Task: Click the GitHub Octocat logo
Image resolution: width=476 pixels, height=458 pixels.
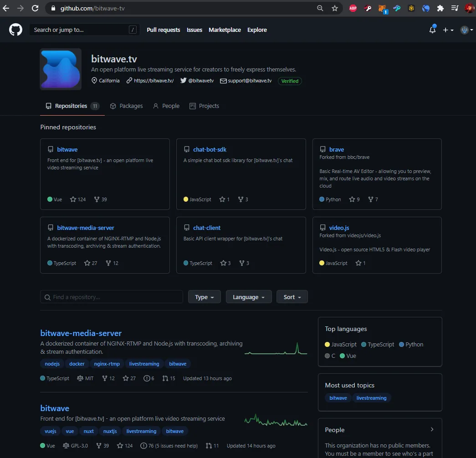Action: pyautogui.click(x=15, y=30)
